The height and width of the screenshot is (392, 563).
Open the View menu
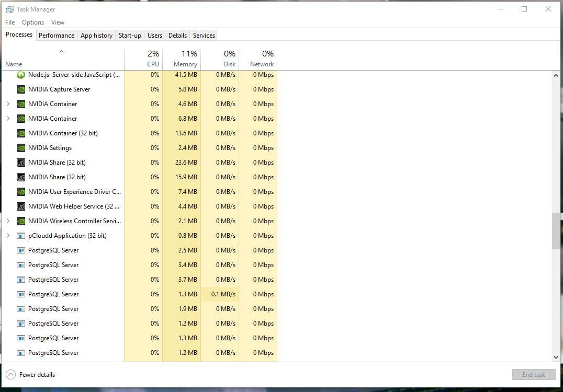58,22
